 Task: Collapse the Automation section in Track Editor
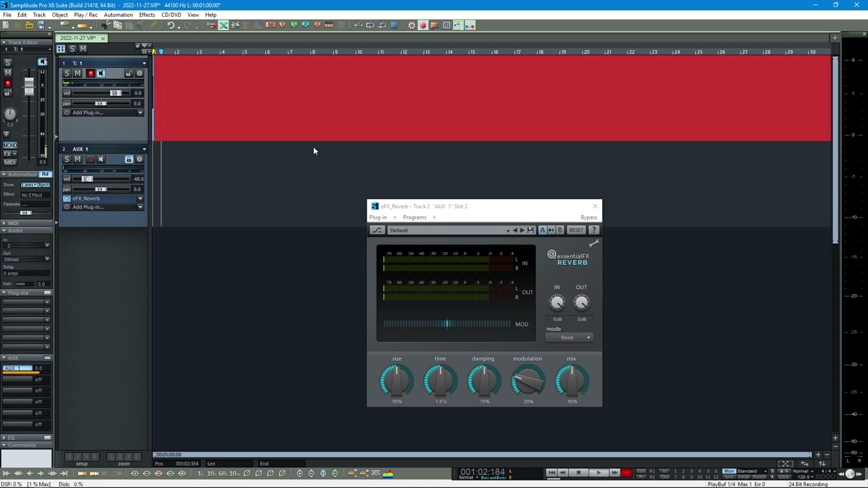pos(4,174)
